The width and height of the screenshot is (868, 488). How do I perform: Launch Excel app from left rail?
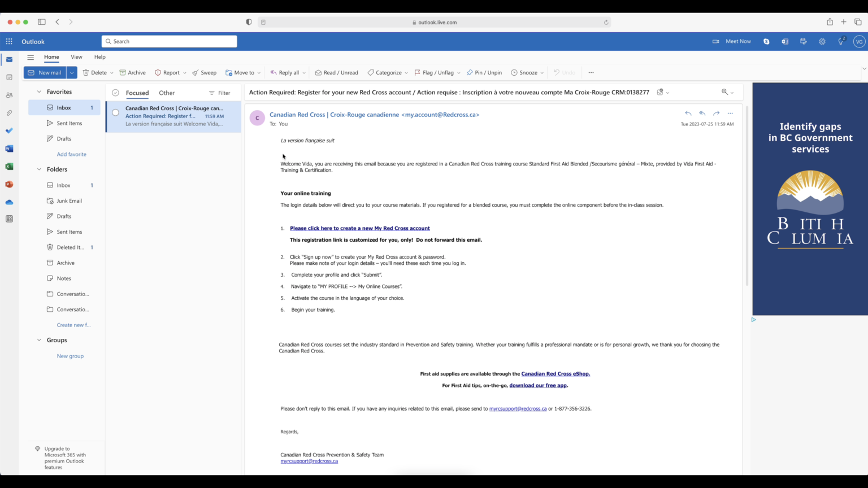tap(9, 167)
